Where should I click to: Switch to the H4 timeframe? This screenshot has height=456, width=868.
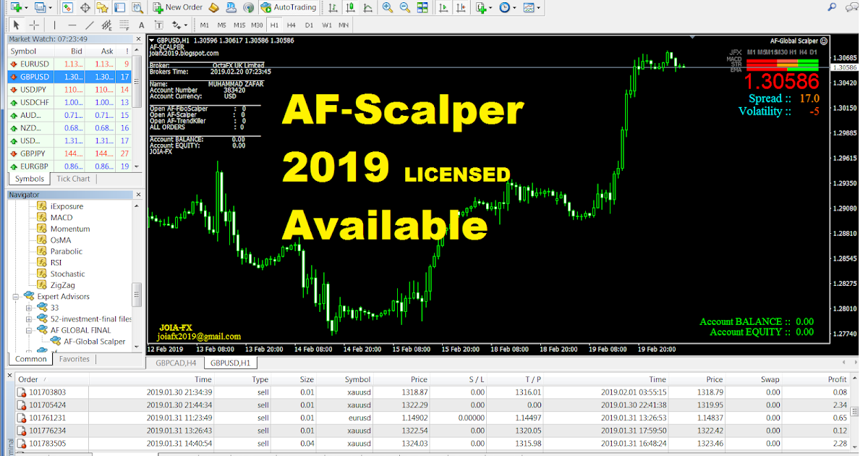tap(292, 25)
